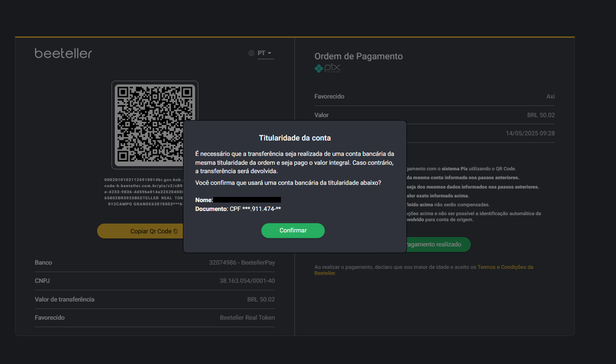The image size is (616, 364).
Task: Click the Pix logo under Ordem de Pagamento
Action: tap(327, 68)
